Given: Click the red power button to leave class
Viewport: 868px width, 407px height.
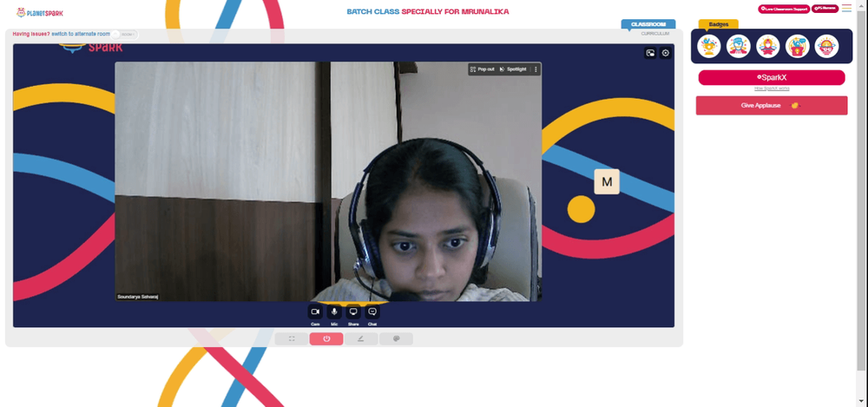Looking at the screenshot, I should click(x=326, y=339).
